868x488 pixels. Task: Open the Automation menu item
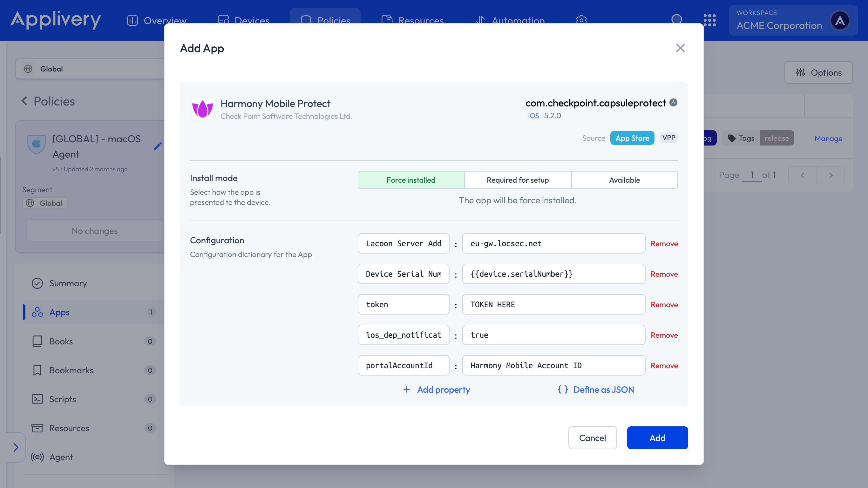tap(510, 20)
